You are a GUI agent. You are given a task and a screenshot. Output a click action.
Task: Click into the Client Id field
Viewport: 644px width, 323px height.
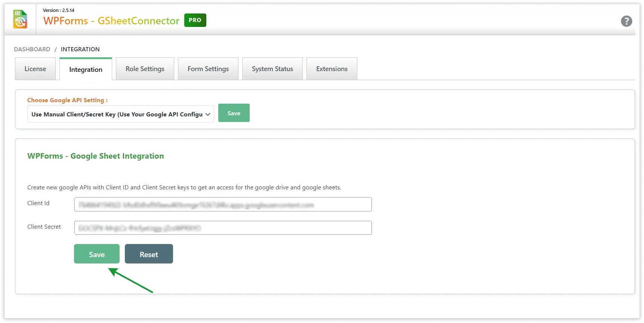click(223, 204)
